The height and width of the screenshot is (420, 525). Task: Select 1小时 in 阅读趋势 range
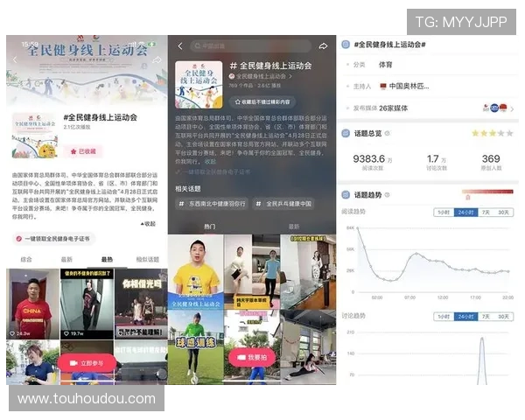pyautogui.click(x=444, y=213)
